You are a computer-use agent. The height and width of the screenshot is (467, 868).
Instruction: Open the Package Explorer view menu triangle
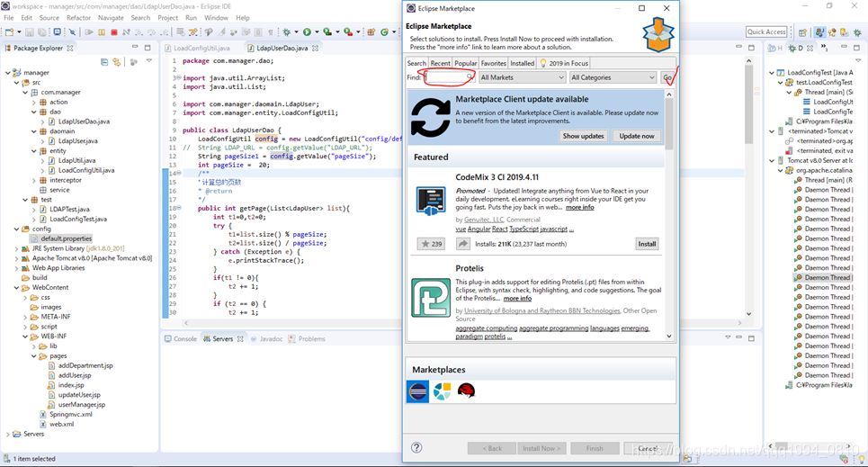coord(149,61)
